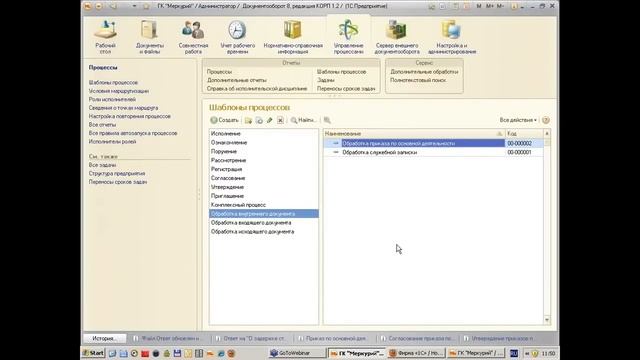Open the Учет рабочего времени section
640x360 pixels.
(x=238, y=37)
